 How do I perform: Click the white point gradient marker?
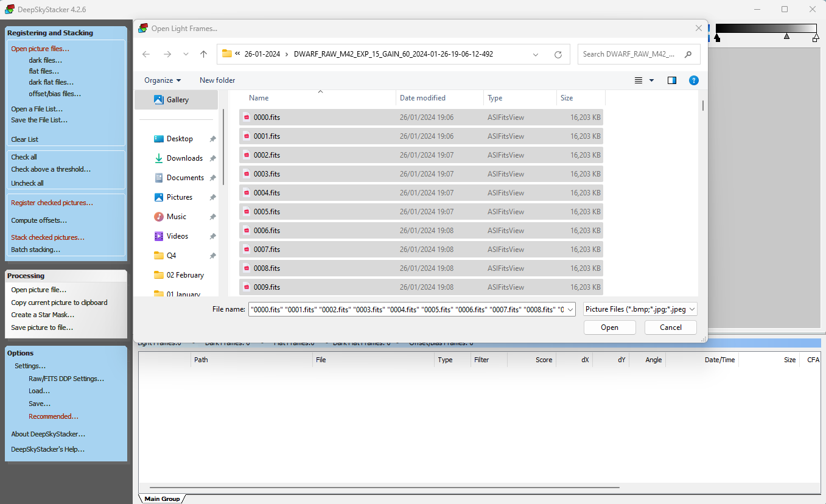pos(816,38)
